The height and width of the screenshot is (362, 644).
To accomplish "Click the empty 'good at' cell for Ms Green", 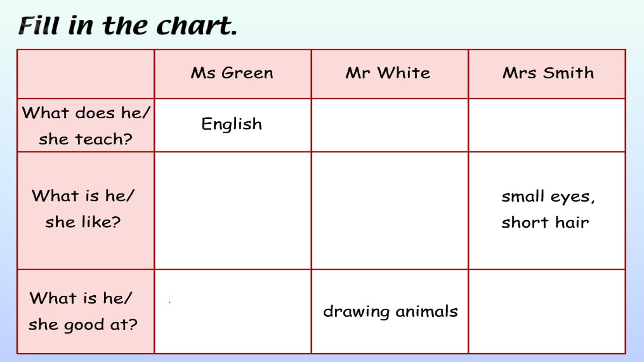I will tap(233, 312).
